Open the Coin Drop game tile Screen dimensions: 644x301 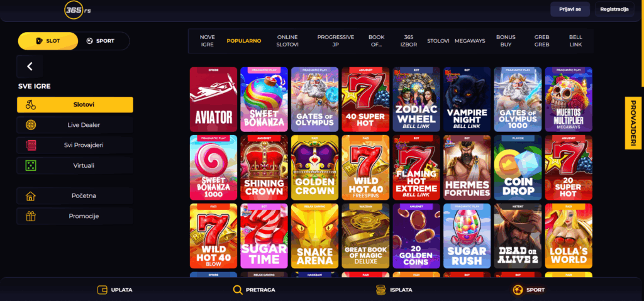[x=518, y=168]
